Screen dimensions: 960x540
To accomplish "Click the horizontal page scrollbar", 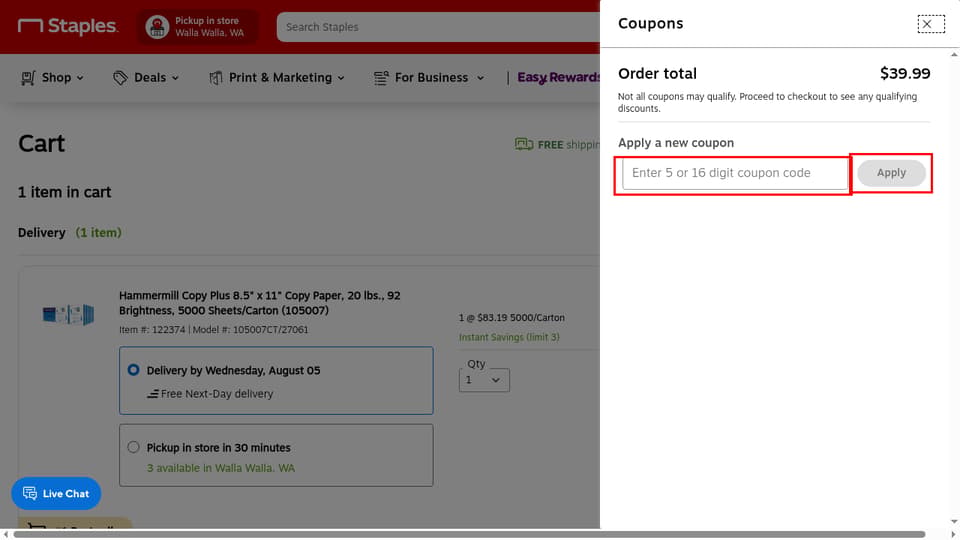I will click(x=469, y=534).
